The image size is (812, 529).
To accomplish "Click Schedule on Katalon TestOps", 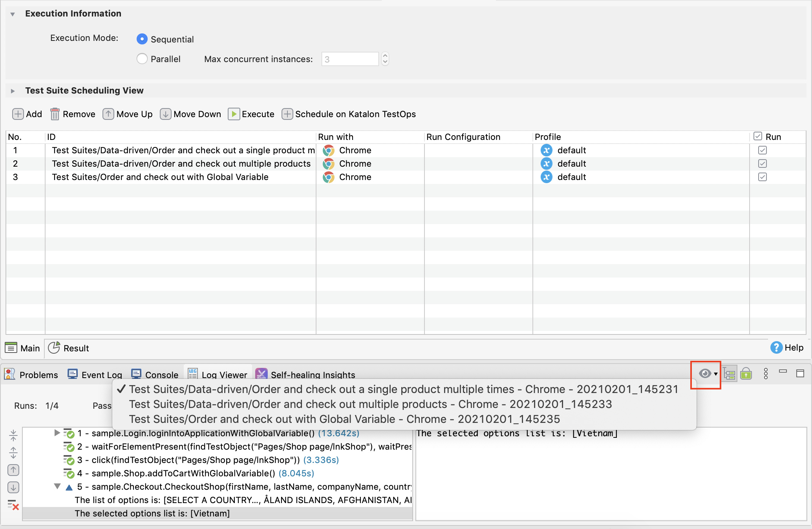I will point(349,114).
